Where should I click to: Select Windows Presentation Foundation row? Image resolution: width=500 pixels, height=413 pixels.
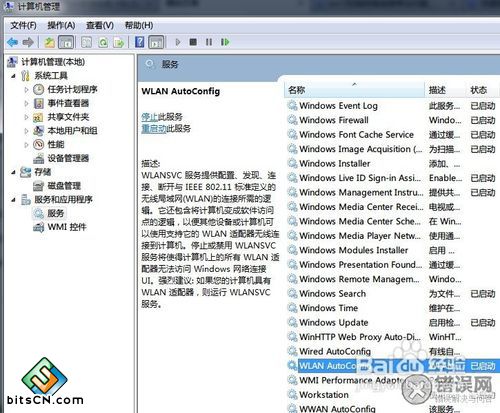point(393,265)
